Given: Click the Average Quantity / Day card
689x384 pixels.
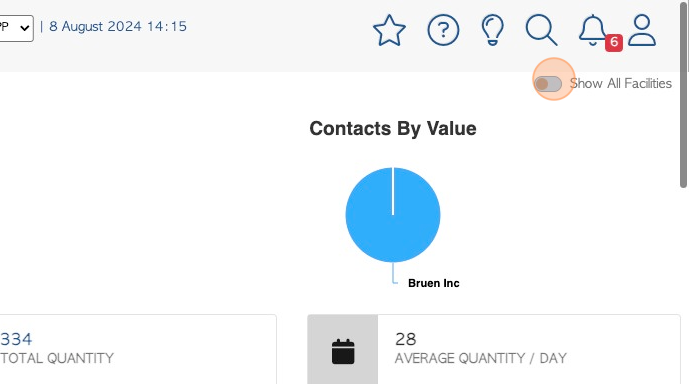Looking at the screenshot, I should click(x=494, y=349).
